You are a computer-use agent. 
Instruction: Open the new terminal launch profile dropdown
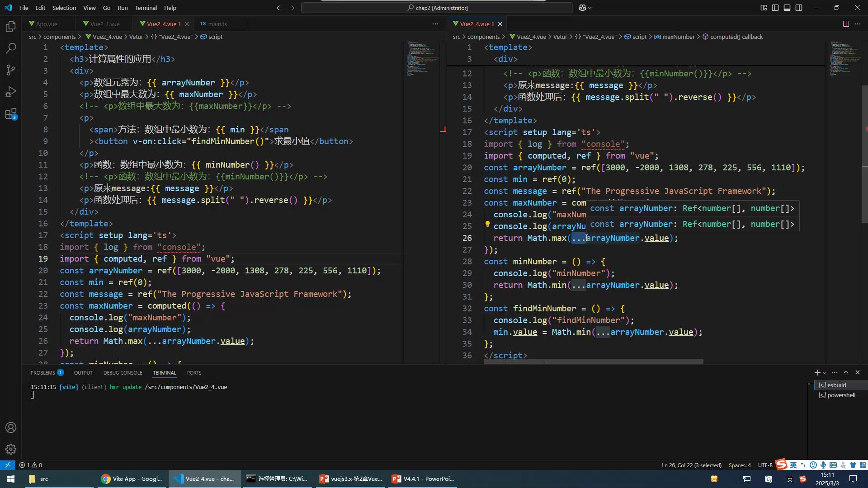click(825, 373)
